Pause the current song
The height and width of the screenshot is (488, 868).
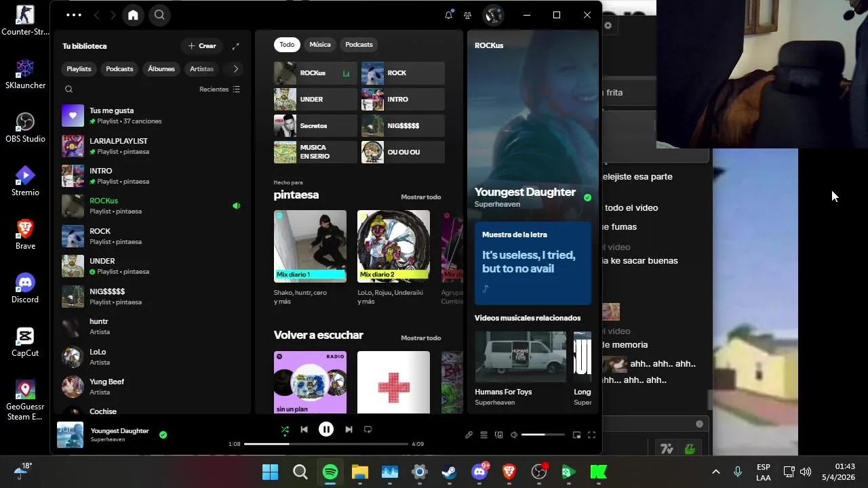(x=326, y=429)
